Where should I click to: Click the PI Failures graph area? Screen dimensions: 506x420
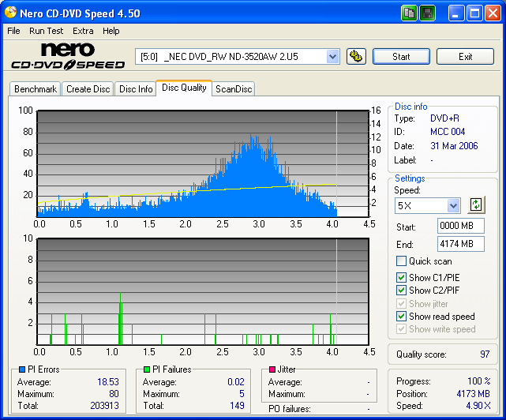203,291
